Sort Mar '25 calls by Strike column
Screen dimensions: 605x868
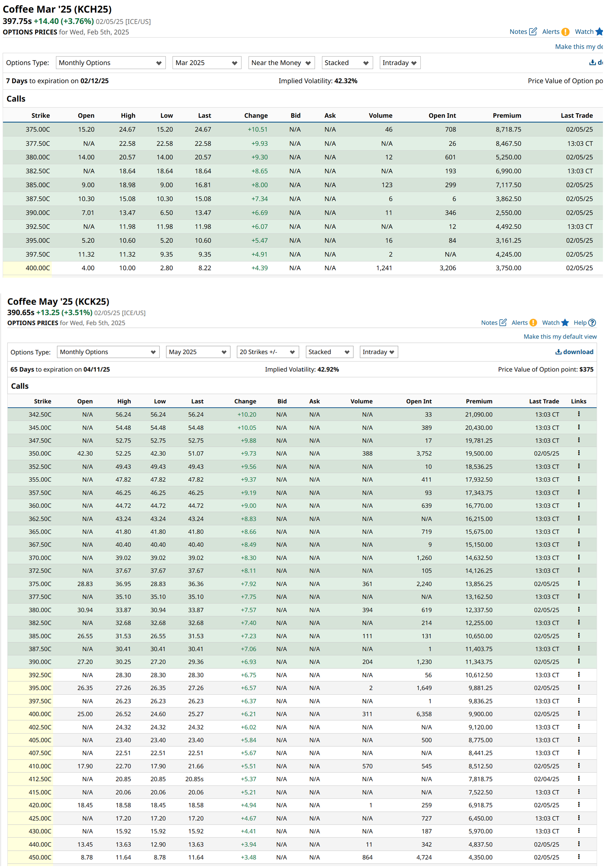click(x=41, y=116)
